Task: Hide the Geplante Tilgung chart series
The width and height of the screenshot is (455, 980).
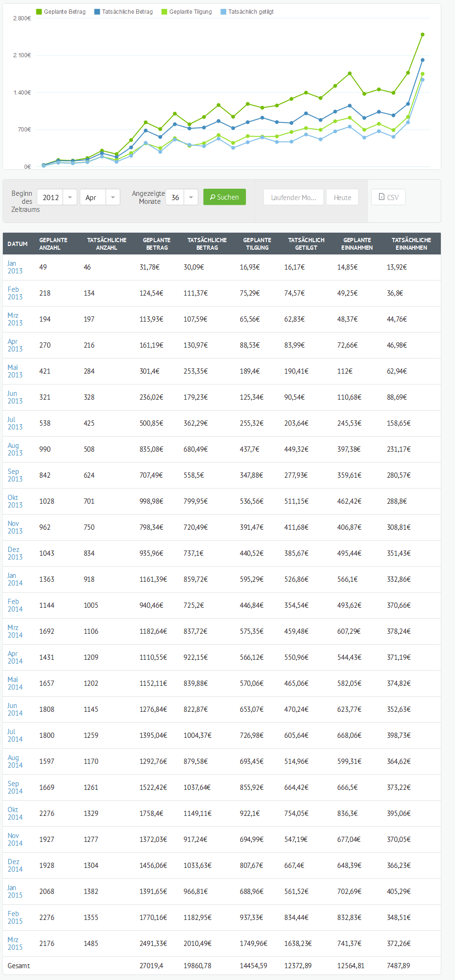Action: pyautogui.click(x=186, y=12)
